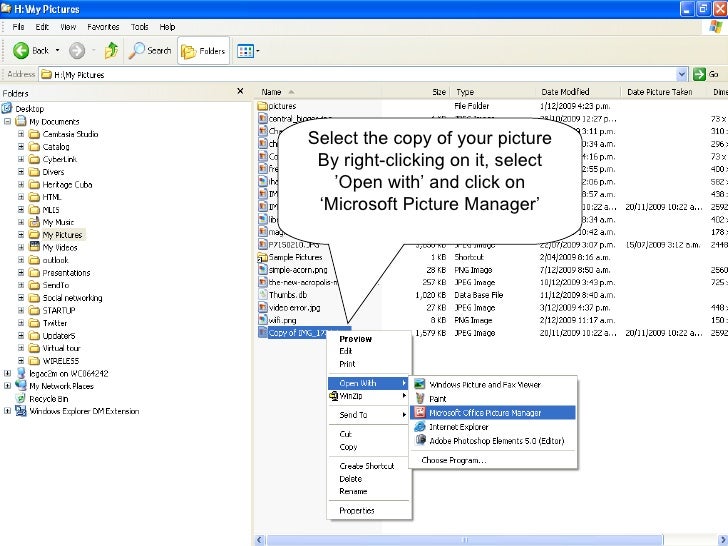Click the Back navigation arrow icon
Screen dimensions: 728x546
pos(21,50)
